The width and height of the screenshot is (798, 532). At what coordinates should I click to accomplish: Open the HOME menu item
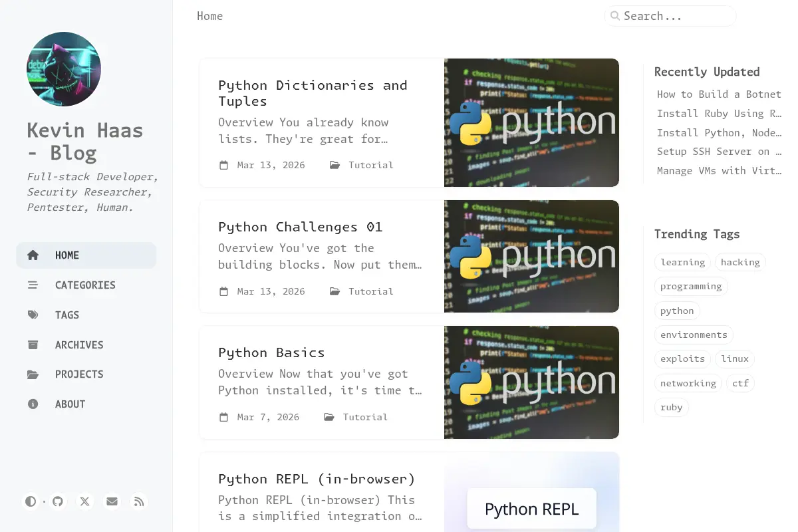[x=86, y=255]
